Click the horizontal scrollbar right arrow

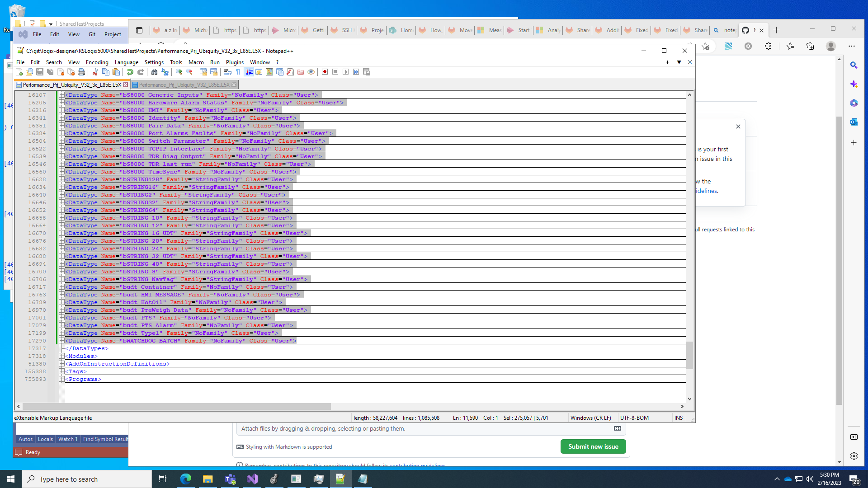tap(682, 406)
